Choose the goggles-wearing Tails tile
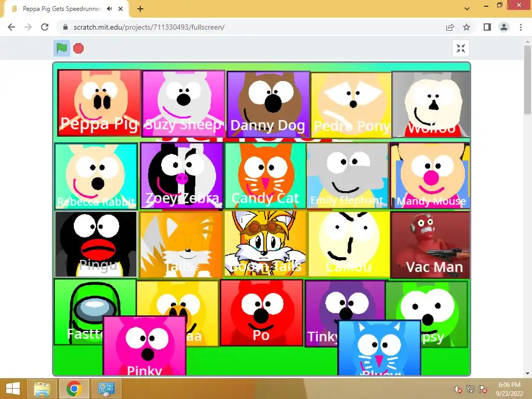The image size is (532, 399). (265, 244)
